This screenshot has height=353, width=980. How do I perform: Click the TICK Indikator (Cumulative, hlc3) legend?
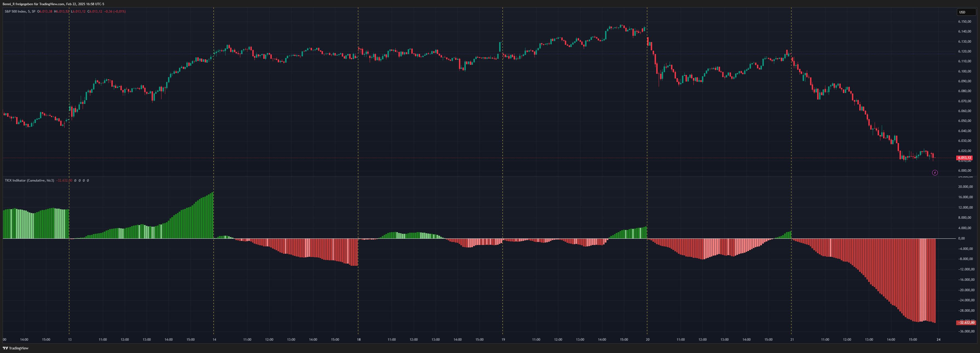pos(29,180)
